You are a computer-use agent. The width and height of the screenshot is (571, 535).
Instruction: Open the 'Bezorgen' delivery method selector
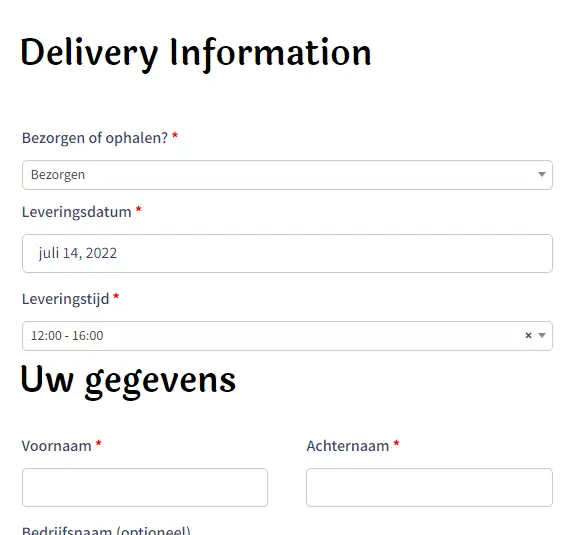click(287, 175)
